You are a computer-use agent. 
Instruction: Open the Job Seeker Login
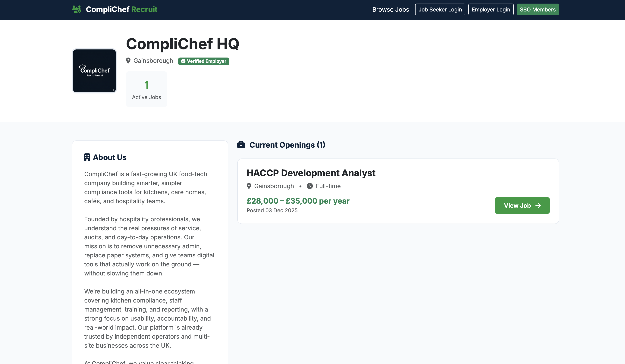(x=440, y=9)
